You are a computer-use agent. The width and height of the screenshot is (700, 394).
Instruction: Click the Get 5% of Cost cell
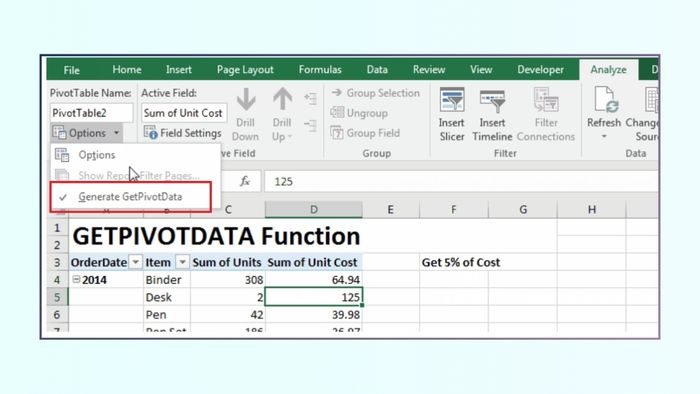pyautogui.click(x=461, y=262)
